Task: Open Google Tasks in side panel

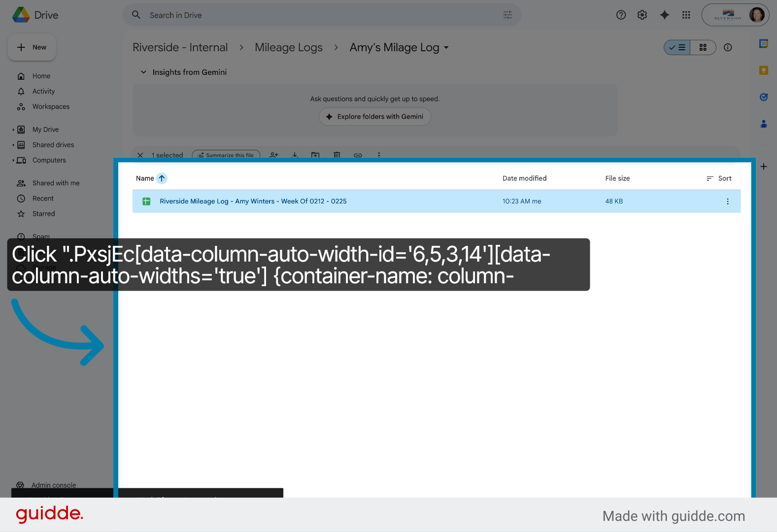Action: pos(764,97)
